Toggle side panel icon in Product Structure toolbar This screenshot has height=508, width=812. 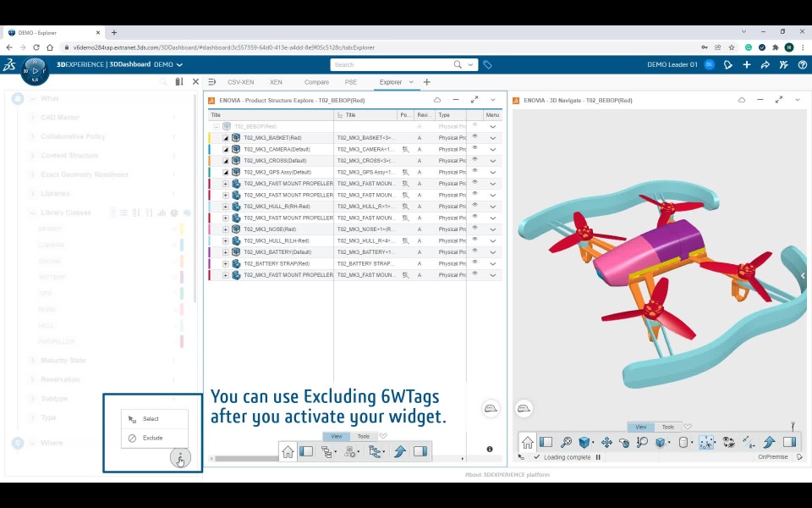click(x=306, y=451)
